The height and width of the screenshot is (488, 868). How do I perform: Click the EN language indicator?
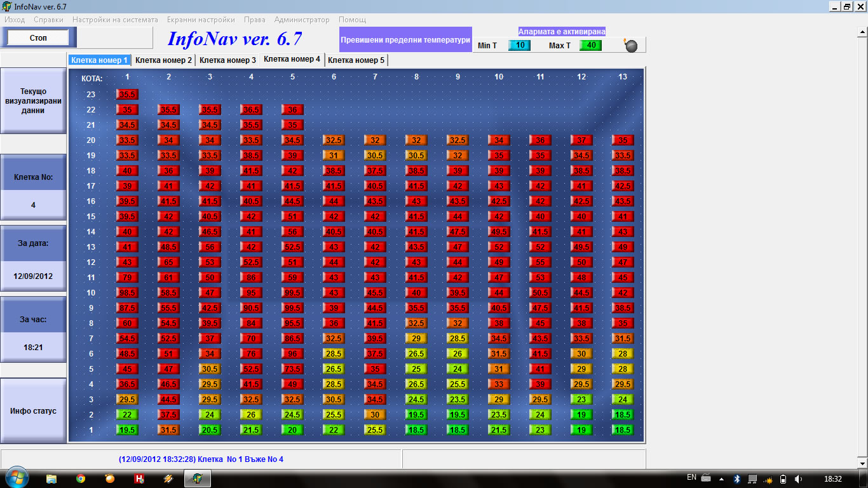(x=691, y=477)
